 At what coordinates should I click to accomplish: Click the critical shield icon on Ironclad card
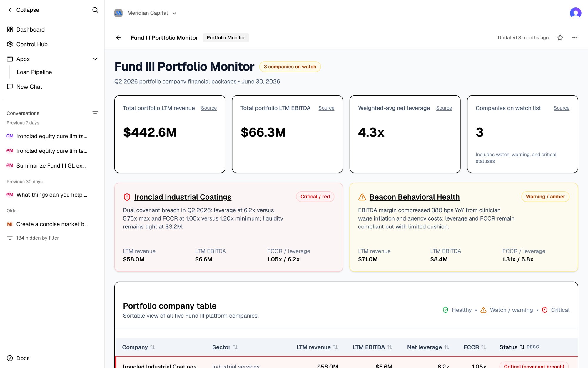point(127,197)
